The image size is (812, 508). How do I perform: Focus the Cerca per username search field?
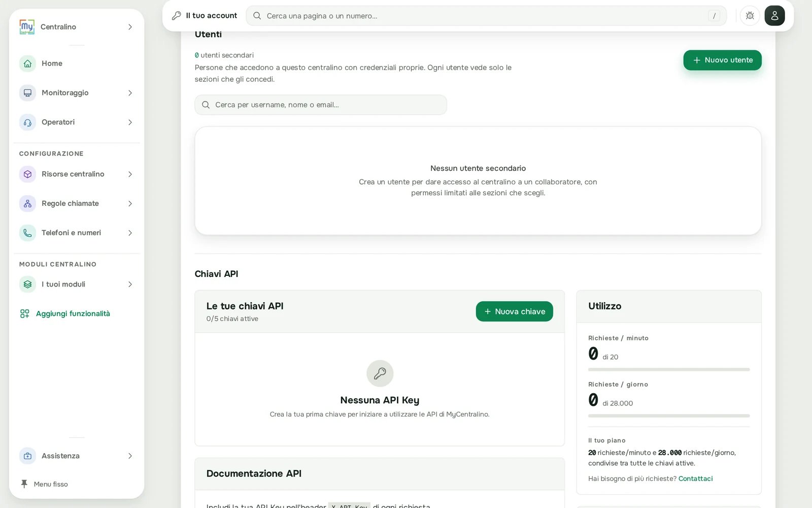point(321,105)
